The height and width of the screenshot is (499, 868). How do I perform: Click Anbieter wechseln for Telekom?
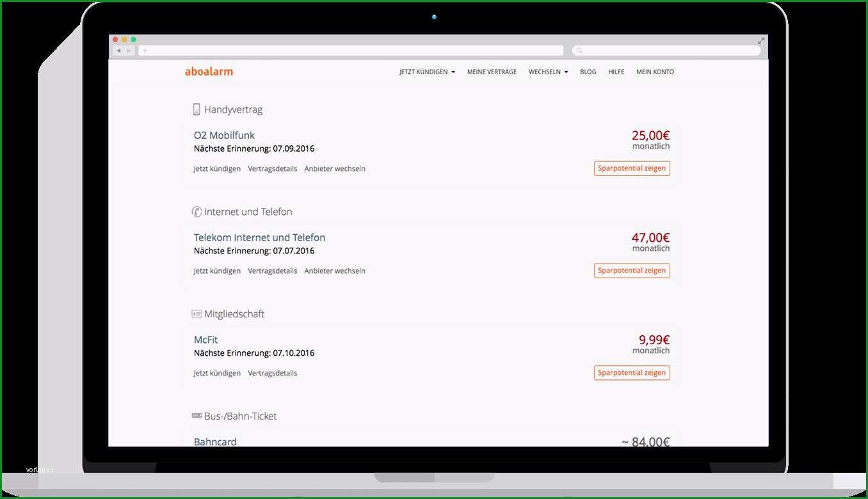coord(335,271)
